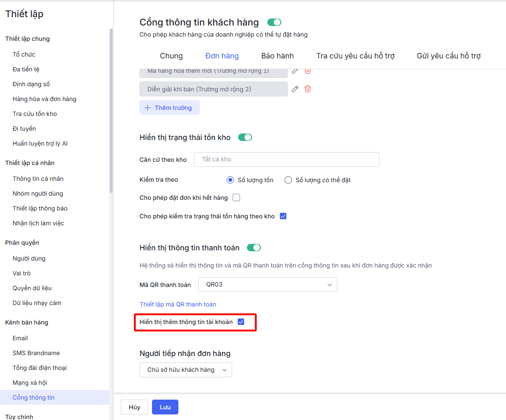Switch to the Bảo hành tab
This screenshot has height=420, width=506.
coord(277,56)
